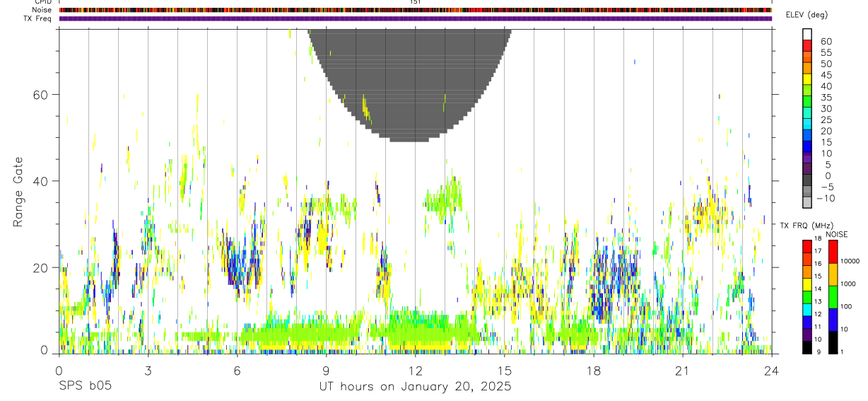Click the '11' value on the TX FRQ colorbar
Screen dimensions: 868x401
818,327
